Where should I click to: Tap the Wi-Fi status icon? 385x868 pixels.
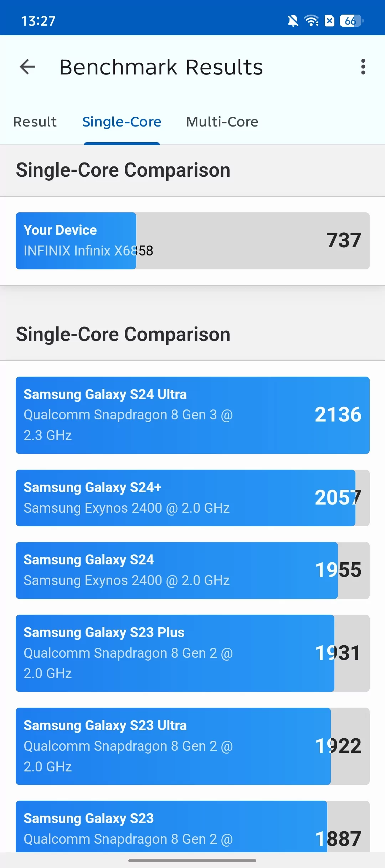(311, 21)
